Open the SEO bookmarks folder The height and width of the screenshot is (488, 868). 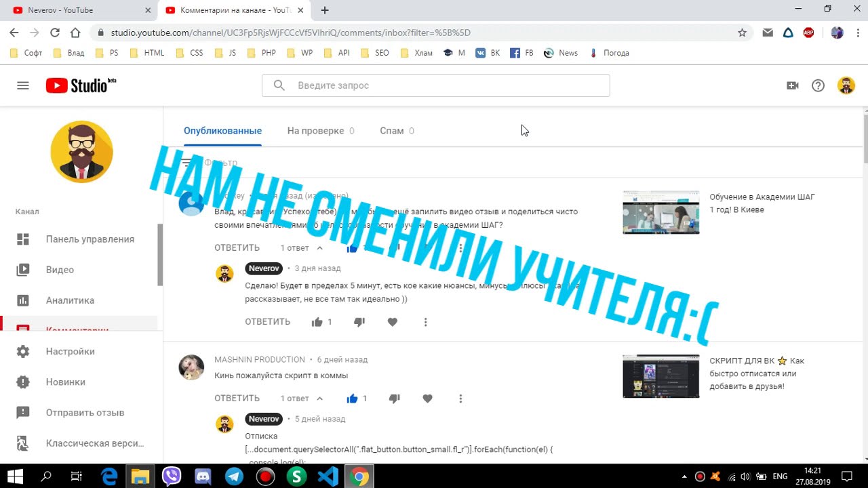click(375, 53)
